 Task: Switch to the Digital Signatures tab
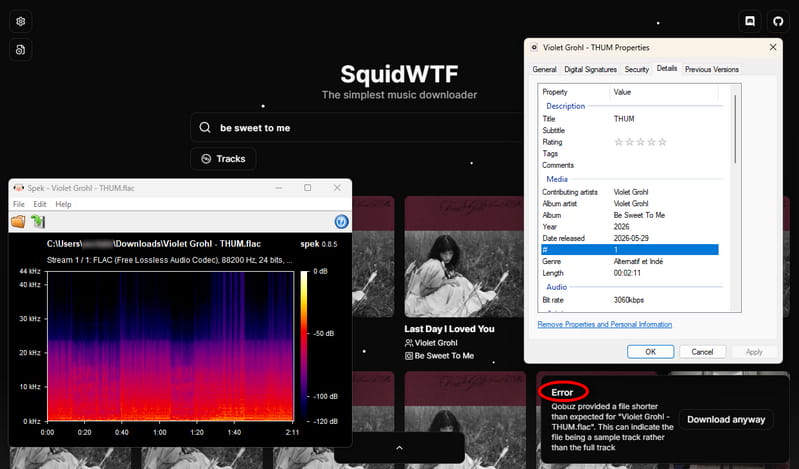click(591, 69)
